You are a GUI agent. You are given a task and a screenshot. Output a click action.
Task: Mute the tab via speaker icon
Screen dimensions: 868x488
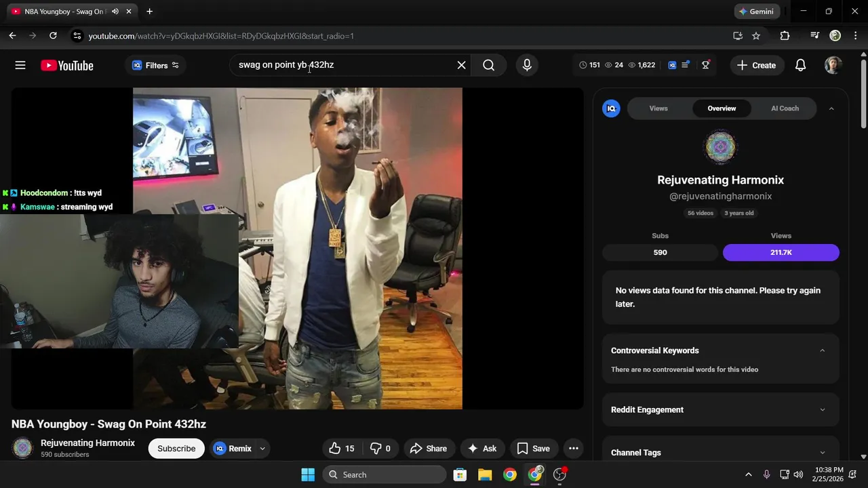[x=115, y=12]
